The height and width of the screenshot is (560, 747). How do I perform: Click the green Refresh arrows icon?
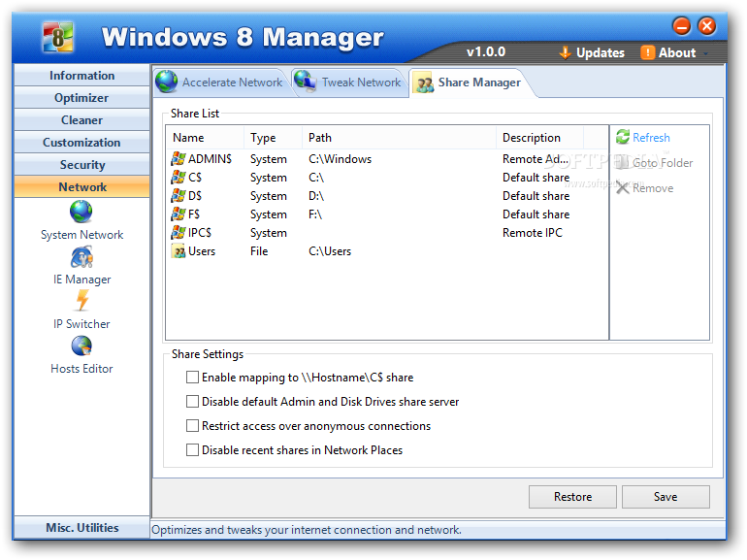[x=623, y=137]
